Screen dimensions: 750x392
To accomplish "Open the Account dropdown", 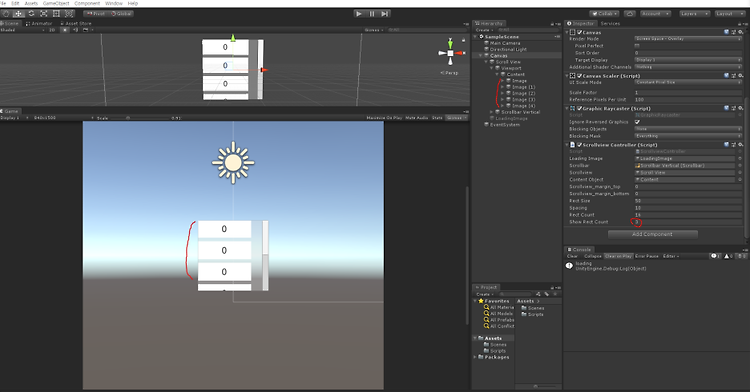I will point(655,14).
